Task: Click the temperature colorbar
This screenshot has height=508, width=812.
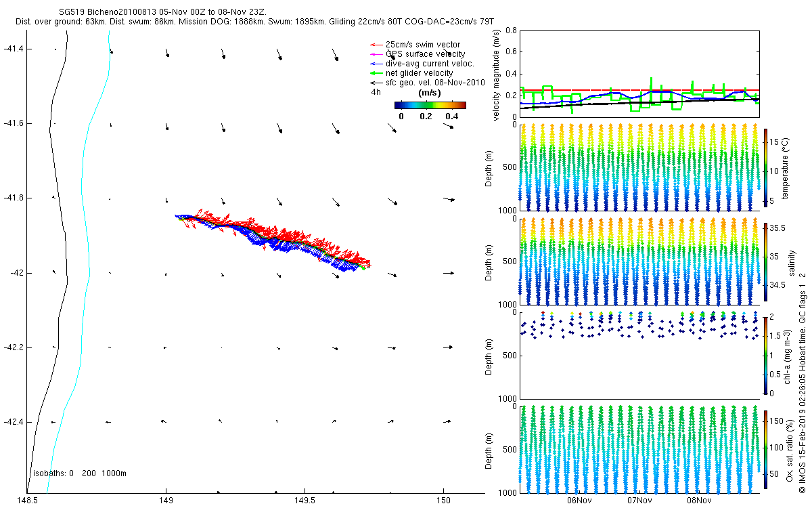Action: [x=766, y=167]
